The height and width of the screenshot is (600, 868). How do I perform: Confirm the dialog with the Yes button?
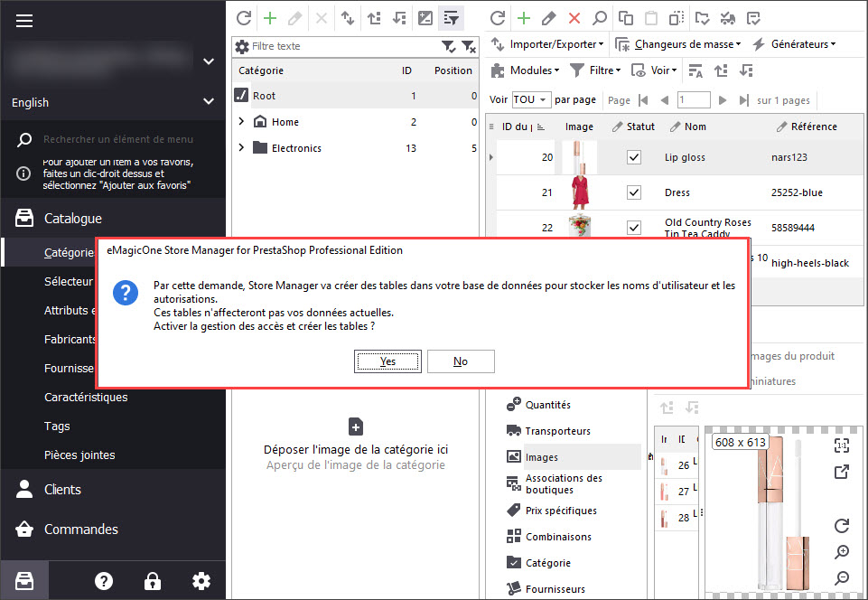coord(387,361)
